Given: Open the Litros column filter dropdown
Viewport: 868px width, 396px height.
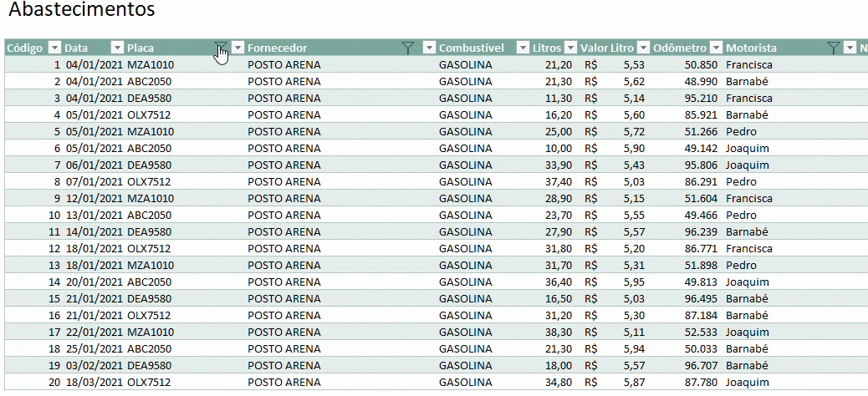Looking at the screenshot, I should pos(571,48).
